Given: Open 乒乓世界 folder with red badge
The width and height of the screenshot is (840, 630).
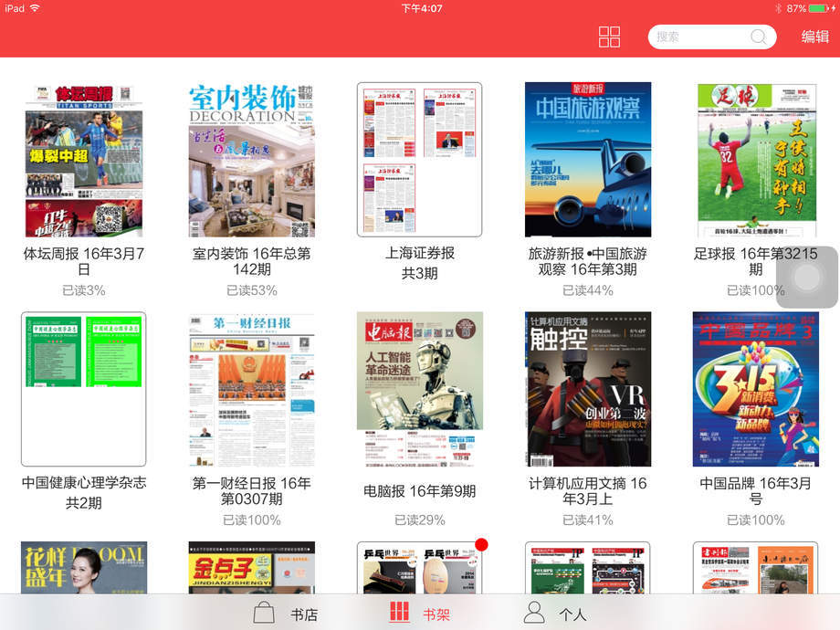Looking at the screenshot, I should [419, 567].
